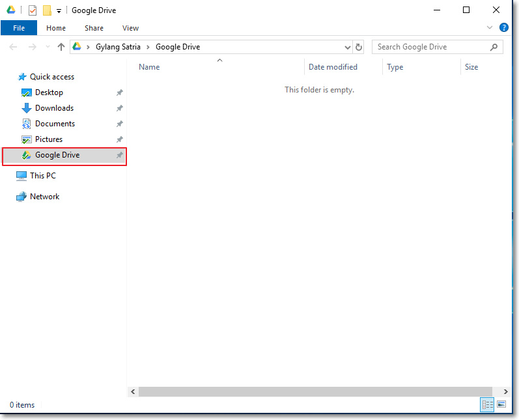Open Downloads in Quick access
Viewport: 519px width, 420px height.
55,108
